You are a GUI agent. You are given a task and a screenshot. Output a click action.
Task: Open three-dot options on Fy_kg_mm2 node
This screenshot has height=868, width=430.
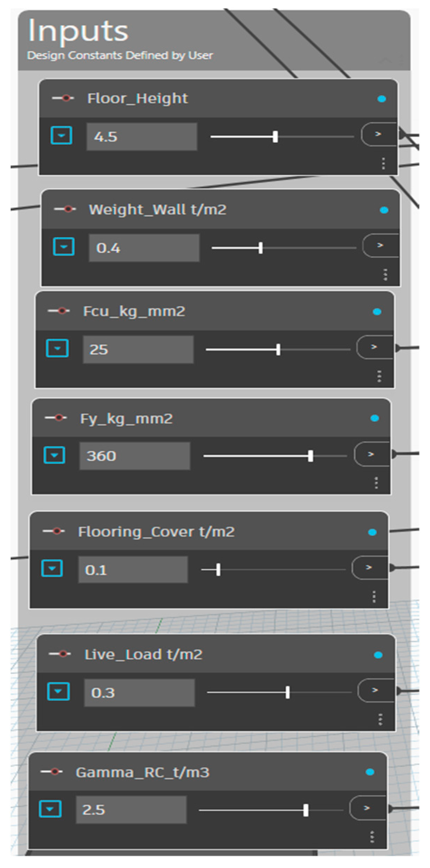click(376, 483)
